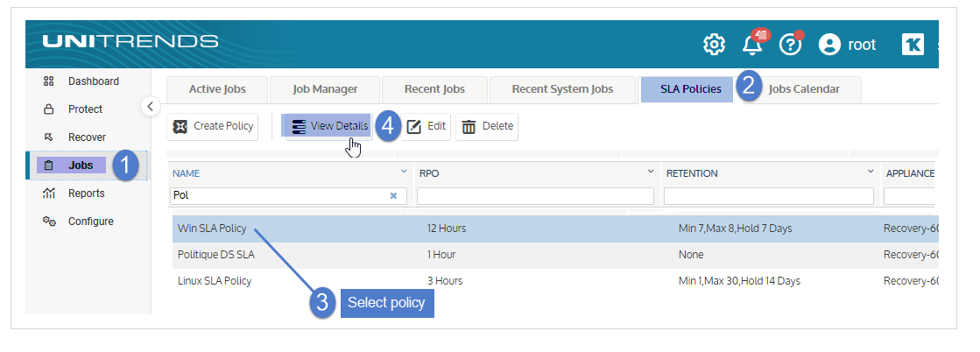Open the RETENTION column dropdown arrow

click(871, 172)
